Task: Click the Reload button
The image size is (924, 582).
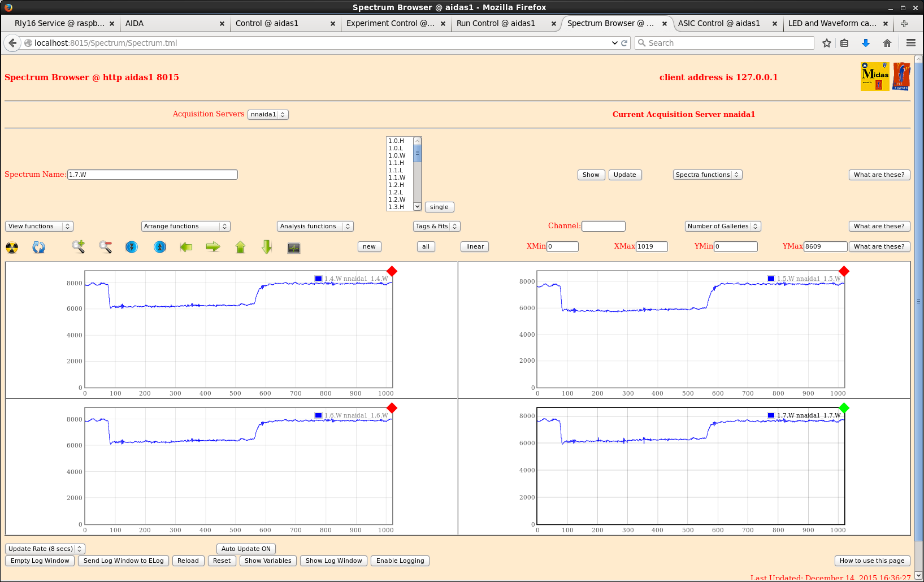Action: pos(188,561)
